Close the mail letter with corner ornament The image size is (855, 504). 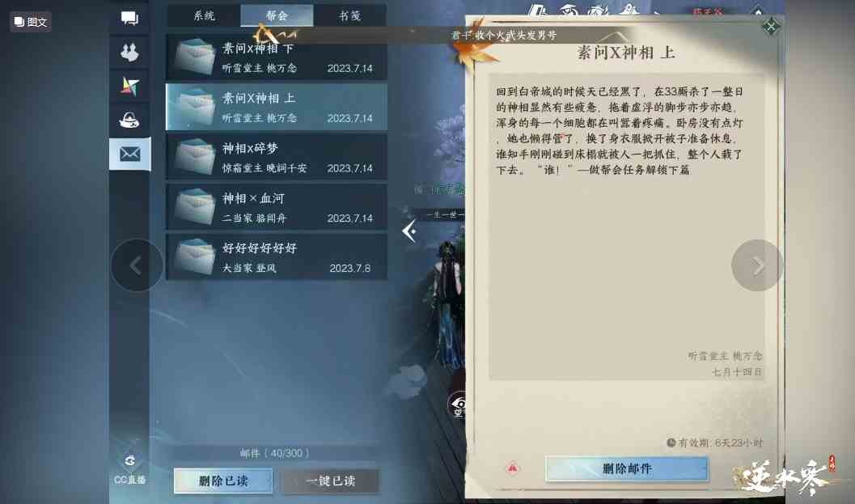tap(771, 26)
